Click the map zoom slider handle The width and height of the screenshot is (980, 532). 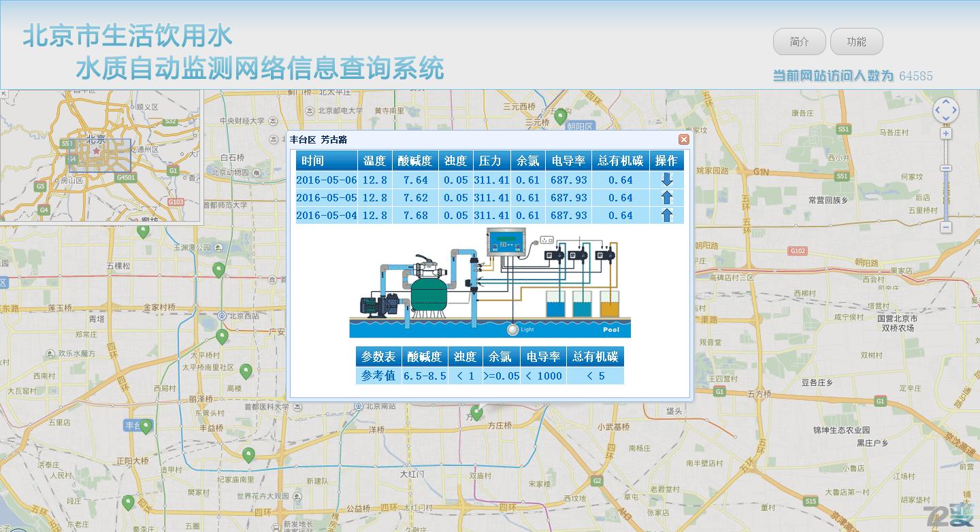(945, 168)
